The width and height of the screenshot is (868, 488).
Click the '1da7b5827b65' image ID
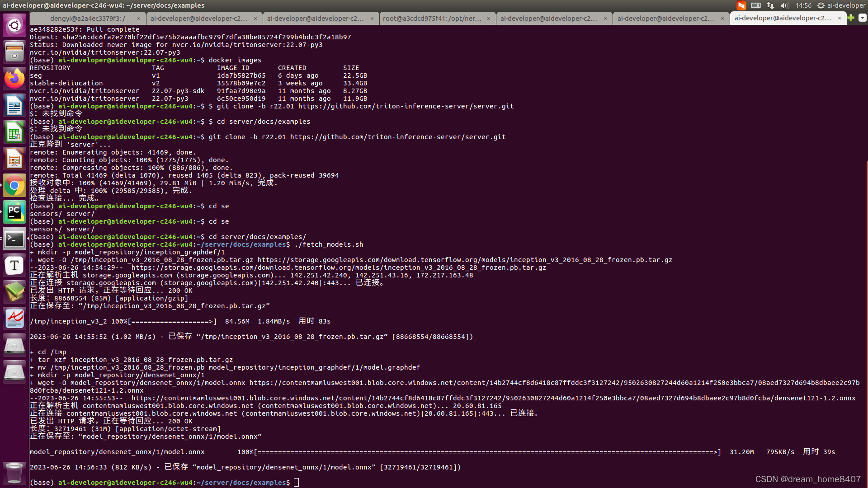click(241, 75)
